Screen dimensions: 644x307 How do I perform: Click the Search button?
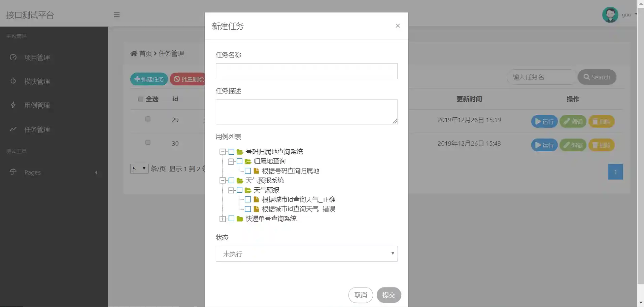coord(597,77)
